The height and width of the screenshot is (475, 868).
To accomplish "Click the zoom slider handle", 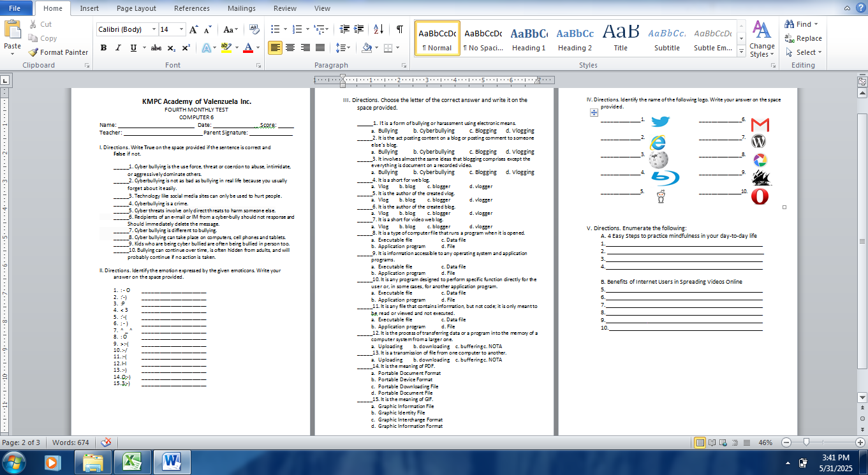I will pyautogui.click(x=807, y=442).
